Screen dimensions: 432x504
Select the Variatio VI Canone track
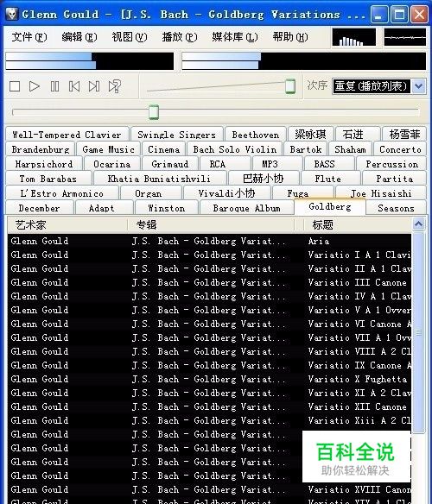(x=209, y=324)
